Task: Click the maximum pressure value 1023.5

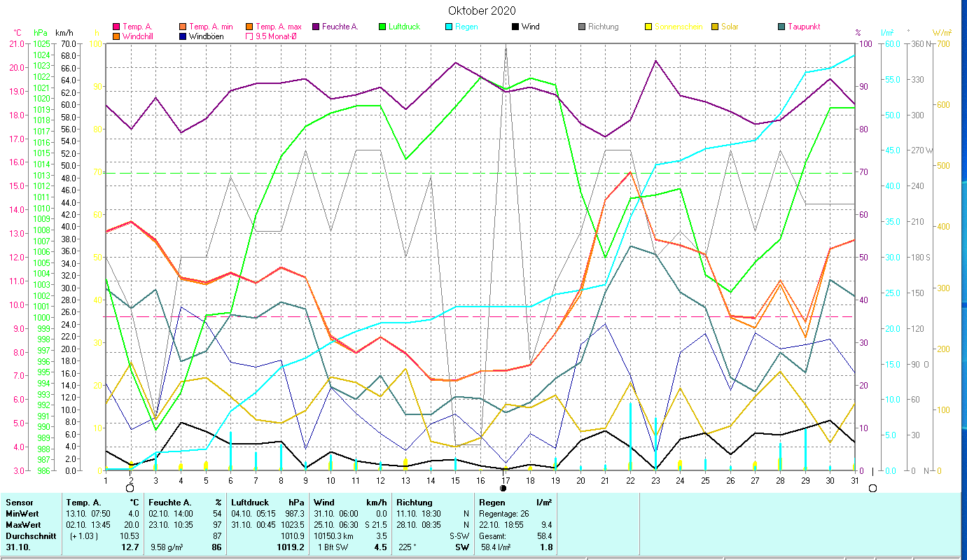Action: click(293, 524)
